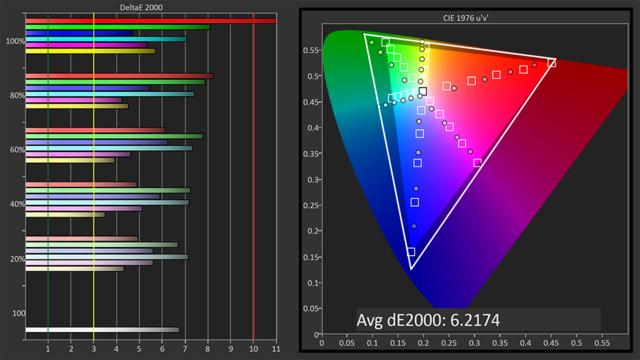Click the 0.55 label on the CIE vertical axis

click(x=310, y=50)
